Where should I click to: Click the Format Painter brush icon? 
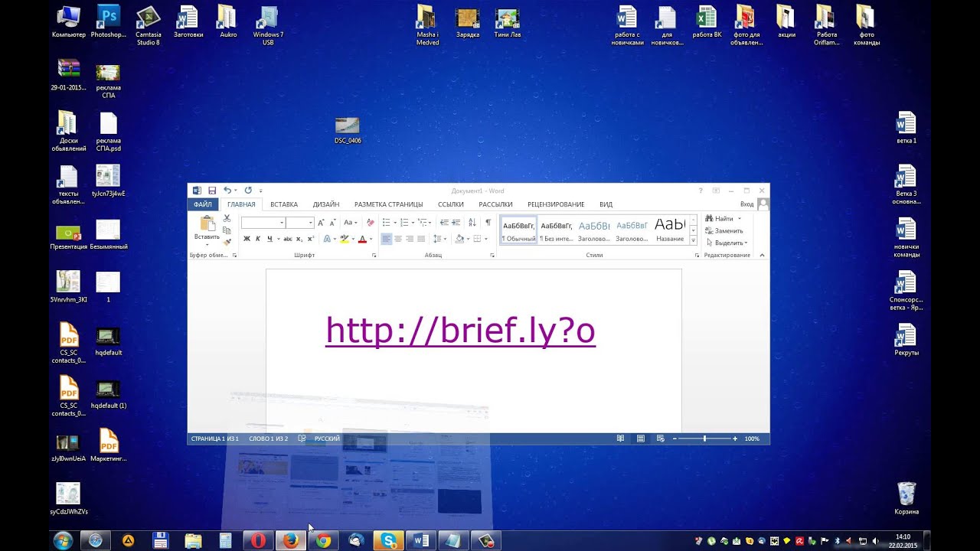click(x=227, y=242)
